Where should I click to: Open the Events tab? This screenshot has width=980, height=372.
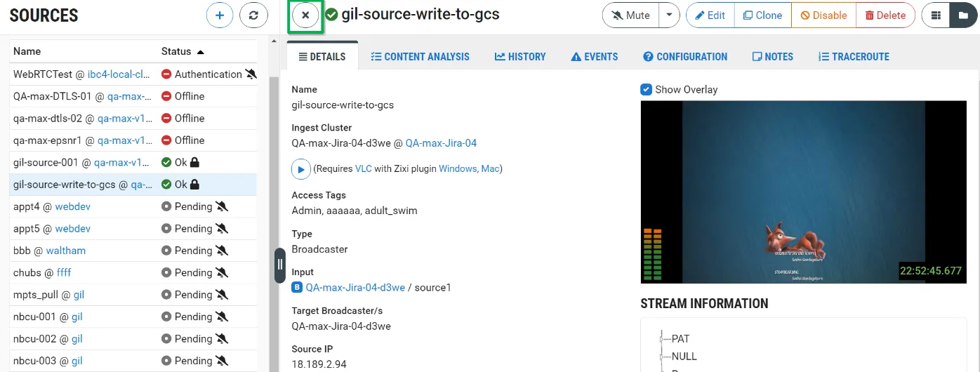(595, 57)
